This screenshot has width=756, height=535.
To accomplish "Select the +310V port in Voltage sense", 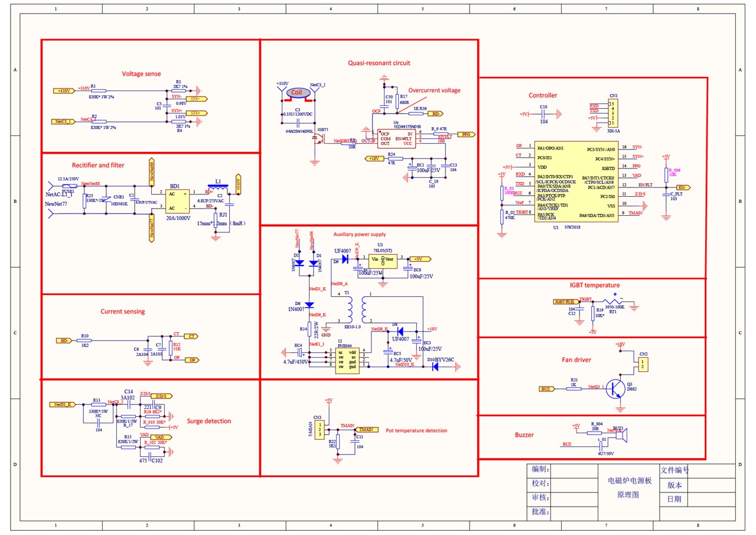I will [x=63, y=90].
